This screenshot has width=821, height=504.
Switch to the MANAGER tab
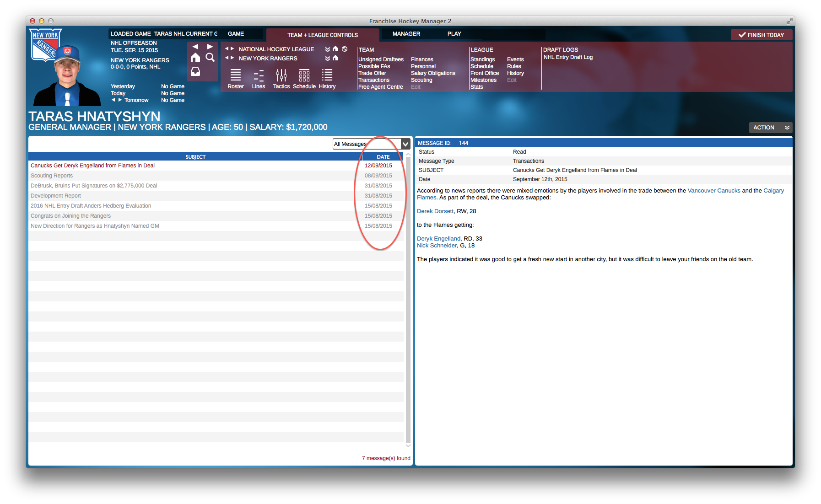pyautogui.click(x=406, y=34)
